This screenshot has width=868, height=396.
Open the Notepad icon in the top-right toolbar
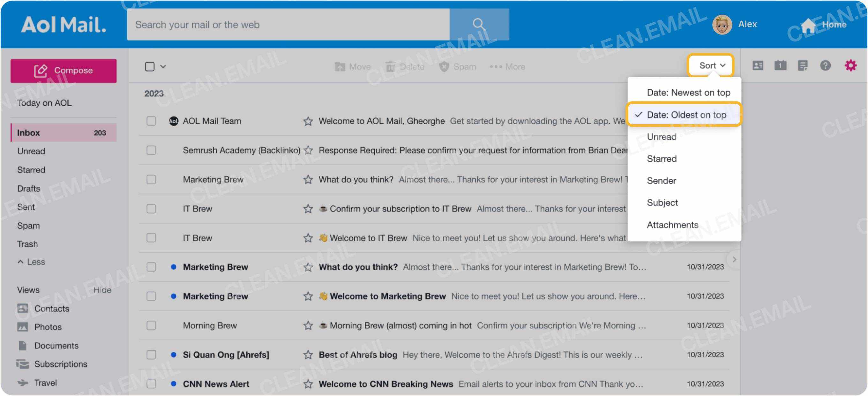(803, 66)
